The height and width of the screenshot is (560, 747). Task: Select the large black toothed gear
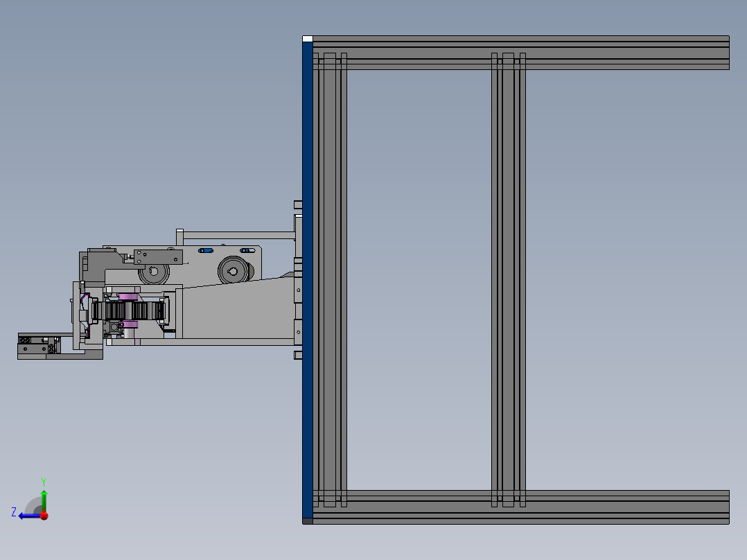pyautogui.click(x=129, y=311)
